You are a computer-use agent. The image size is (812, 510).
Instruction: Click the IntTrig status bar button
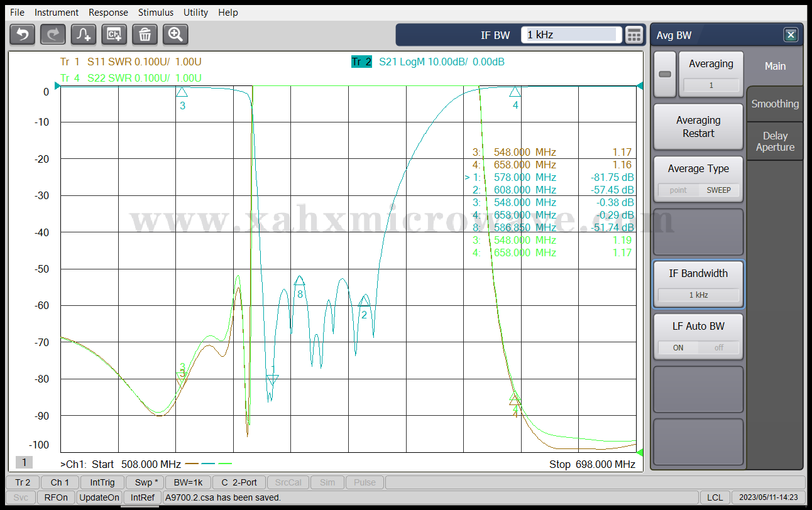[x=102, y=482]
